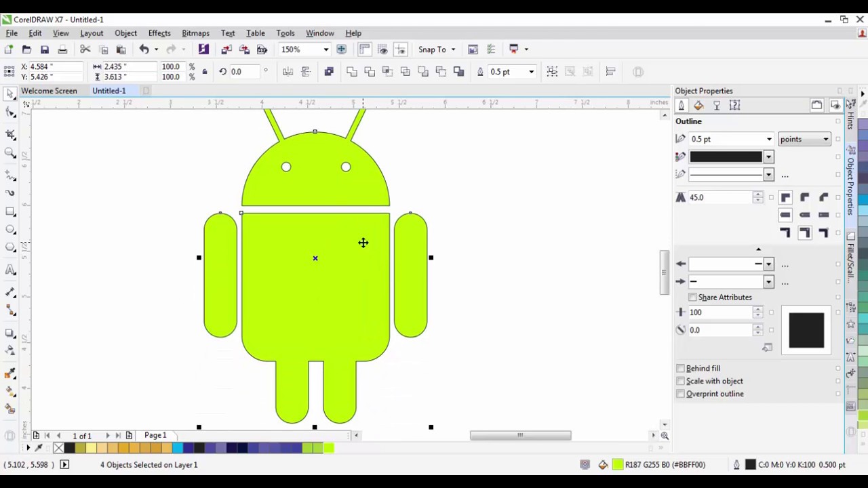
Task: Open the Transparency tab in Object Properties
Action: (x=716, y=106)
